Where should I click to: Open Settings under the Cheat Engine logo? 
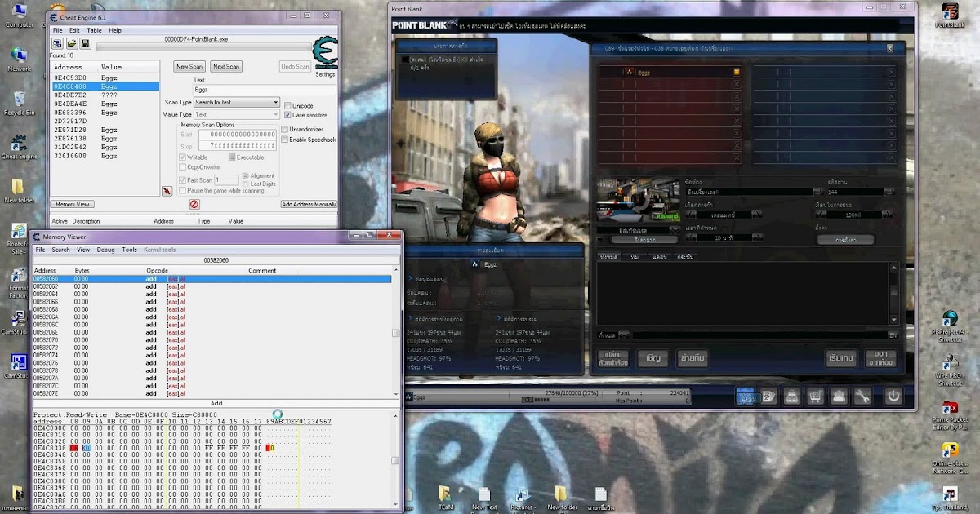325,74
